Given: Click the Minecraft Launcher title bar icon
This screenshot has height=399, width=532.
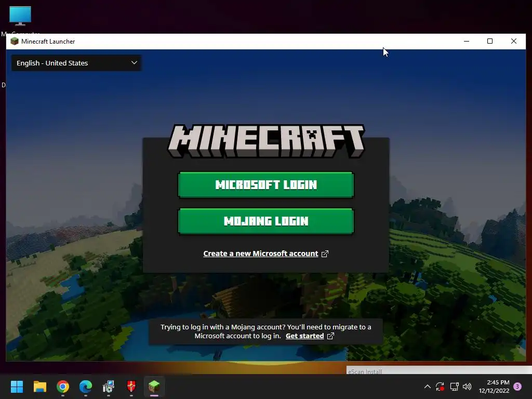Looking at the screenshot, I should tap(14, 42).
